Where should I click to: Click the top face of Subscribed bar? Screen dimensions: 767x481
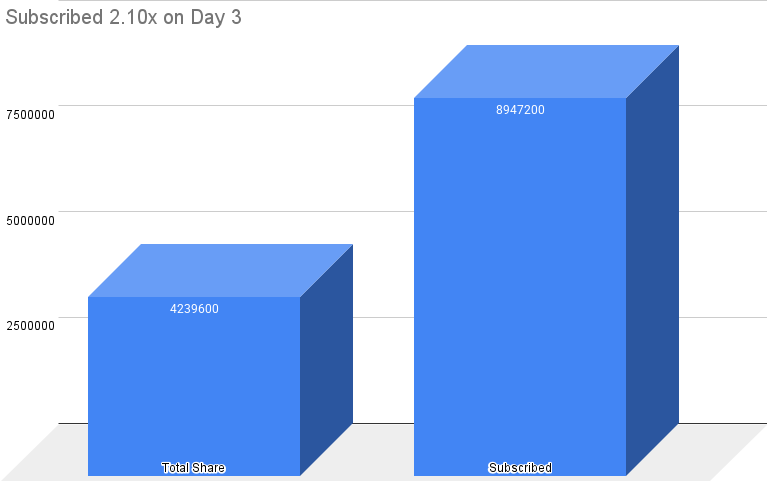tap(546, 71)
